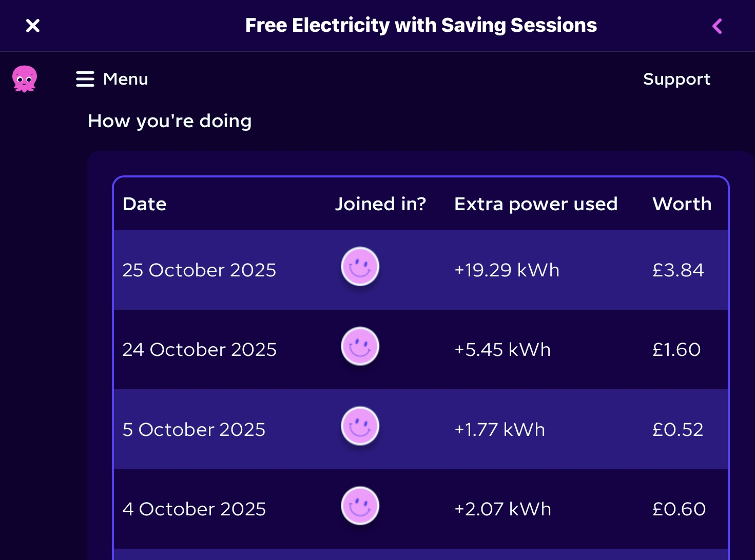
Task: Tap the hamburger menu icon
Action: pos(85,79)
